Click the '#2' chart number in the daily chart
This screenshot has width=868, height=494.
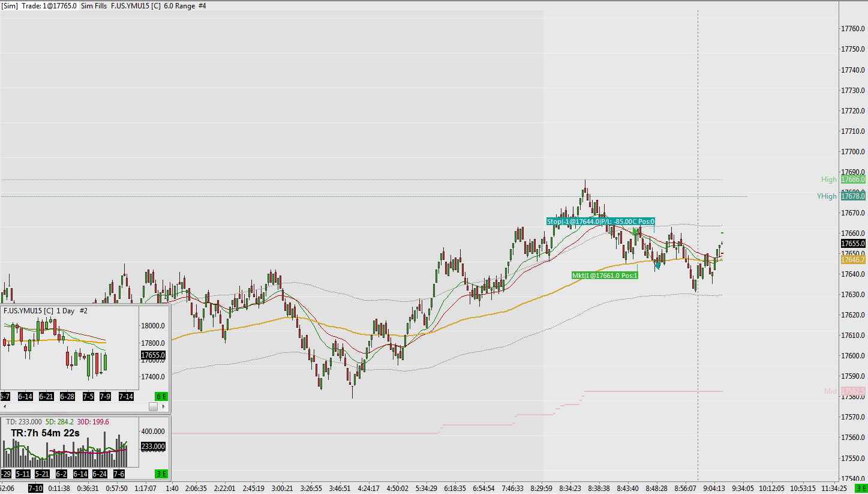pos(83,311)
